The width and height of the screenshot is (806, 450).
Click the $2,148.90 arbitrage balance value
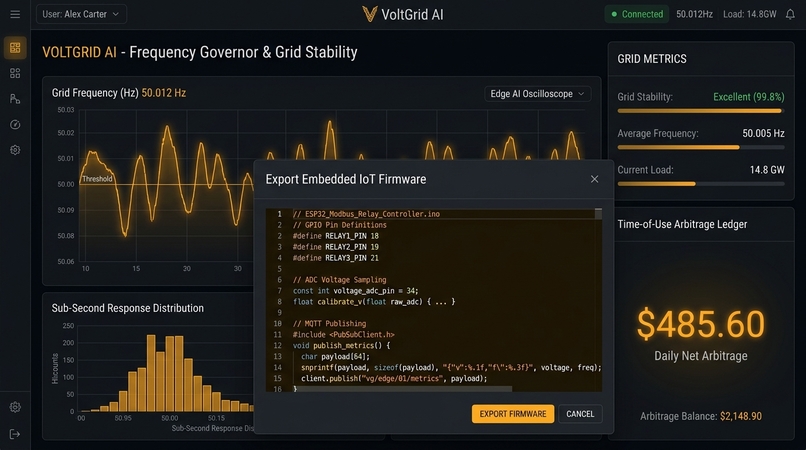[741, 417]
